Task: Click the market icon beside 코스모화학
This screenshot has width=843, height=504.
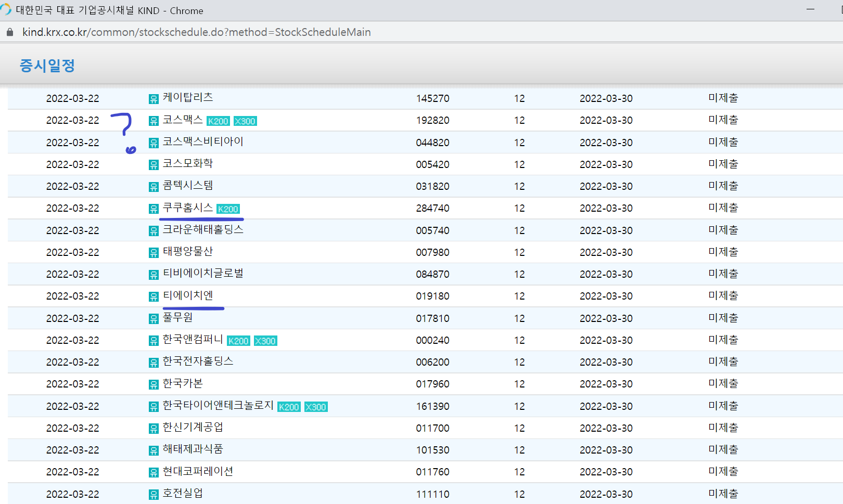Action: tap(154, 165)
